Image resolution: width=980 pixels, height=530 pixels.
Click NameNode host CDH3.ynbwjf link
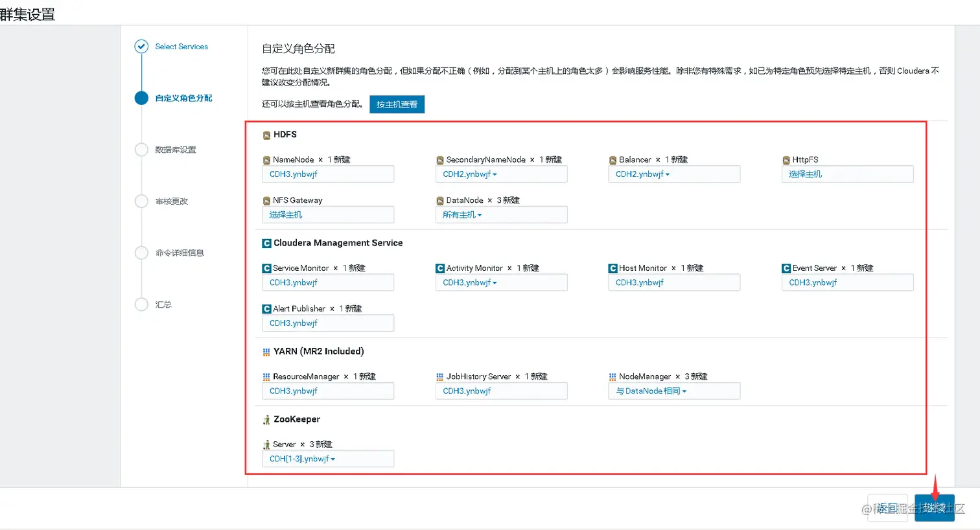(x=294, y=174)
